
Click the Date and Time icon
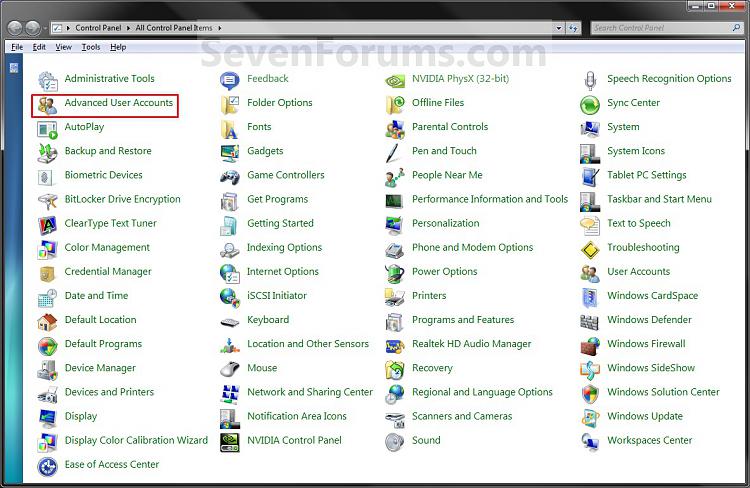[48, 298]
